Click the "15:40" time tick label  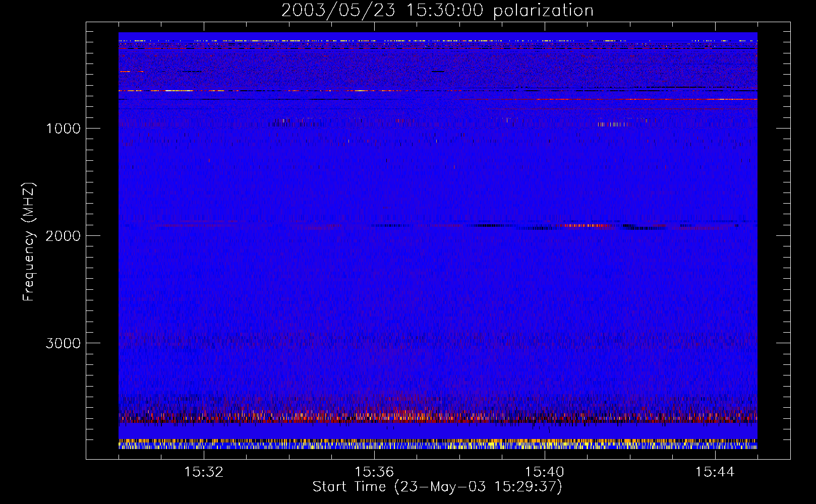tap(545, 472)
